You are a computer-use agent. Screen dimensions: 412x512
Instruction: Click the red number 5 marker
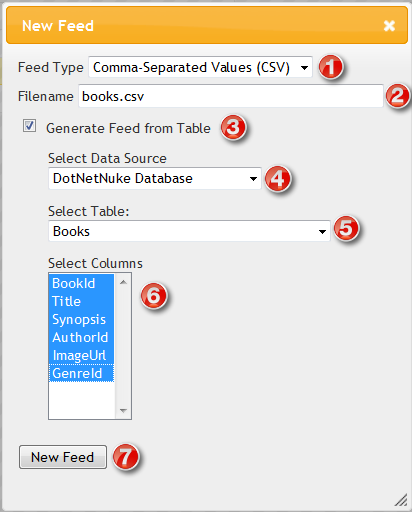click(x=346, y=229)
